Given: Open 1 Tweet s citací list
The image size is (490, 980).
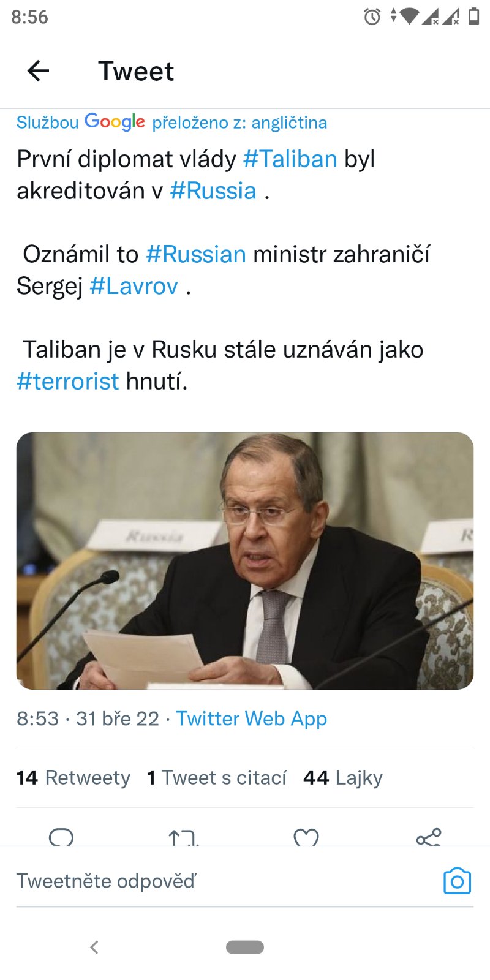Looking at the screenshot, I should coord(217,778).
